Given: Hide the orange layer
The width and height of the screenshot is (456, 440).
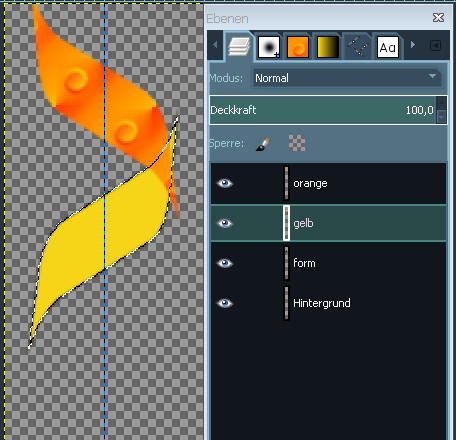Looking at the screenshot, I should (x=224, y=183).
